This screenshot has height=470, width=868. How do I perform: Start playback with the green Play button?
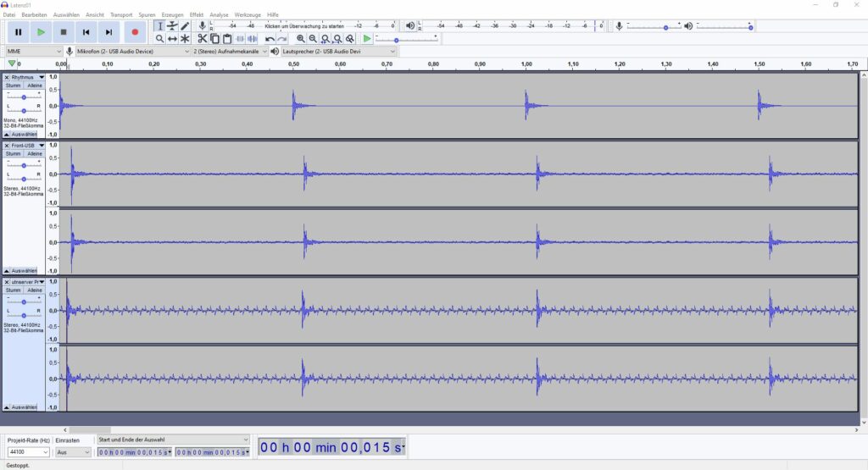coord(41,32)
